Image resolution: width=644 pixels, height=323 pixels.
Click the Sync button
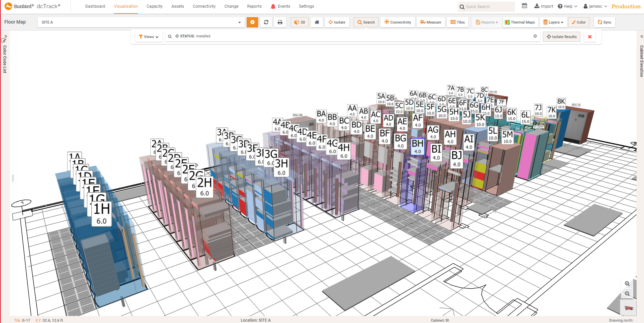[604, 22]
